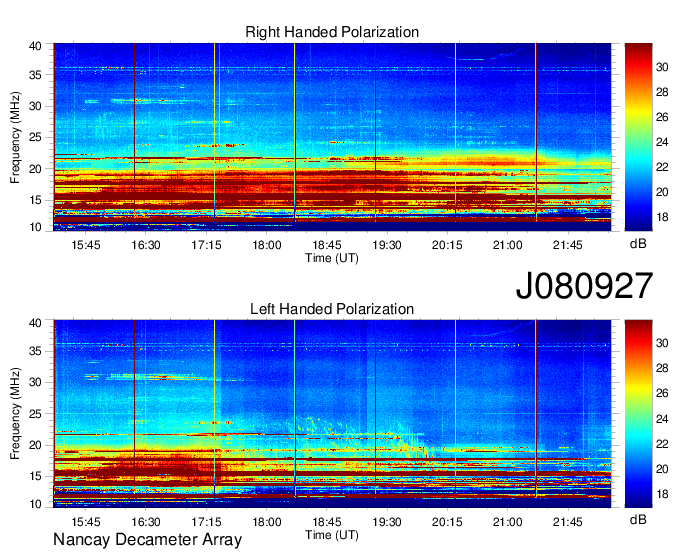Click the Right Handed Polarization spectrogram

[x=332, y=137]
